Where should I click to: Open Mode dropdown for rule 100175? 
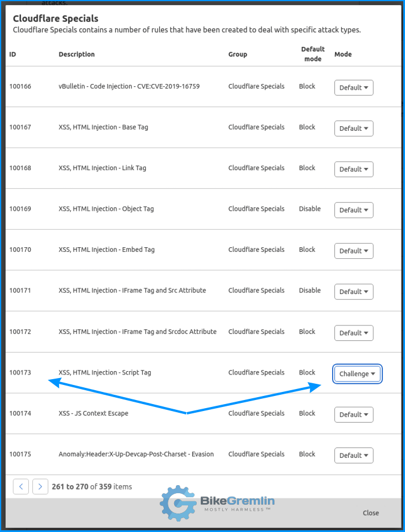[354, 456]
